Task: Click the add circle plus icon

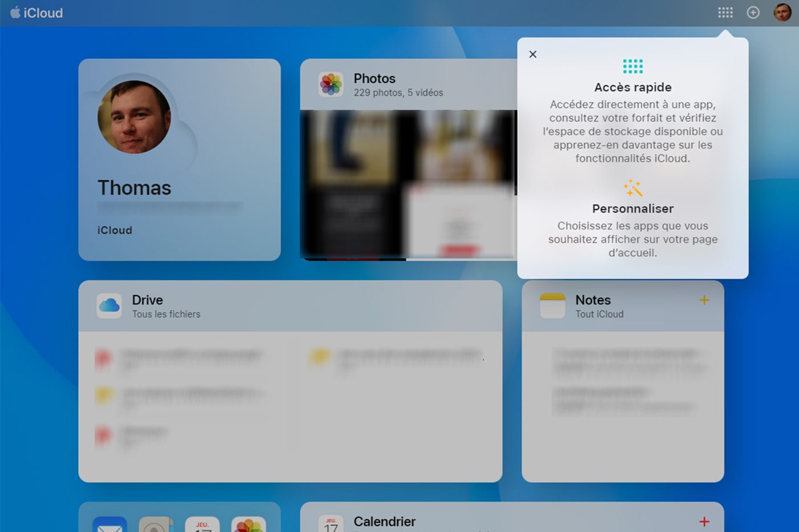Action: pyautogui.click(x=753, y=13)
